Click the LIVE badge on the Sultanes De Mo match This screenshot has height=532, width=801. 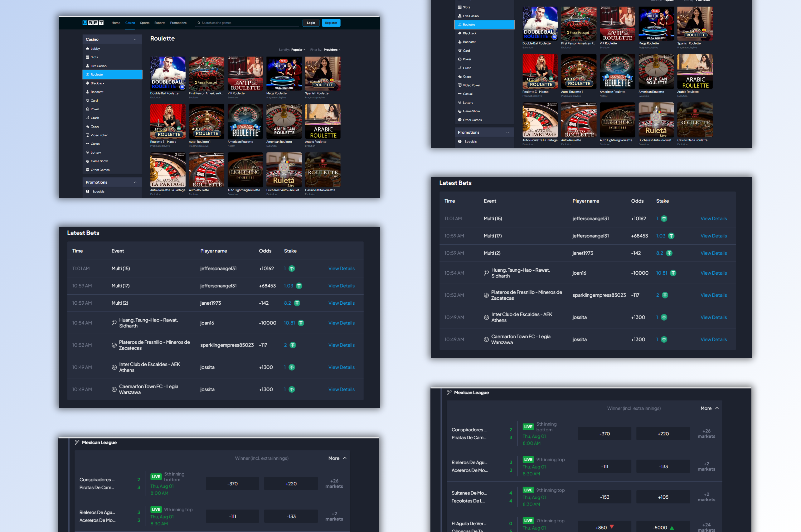click(528, 490)
